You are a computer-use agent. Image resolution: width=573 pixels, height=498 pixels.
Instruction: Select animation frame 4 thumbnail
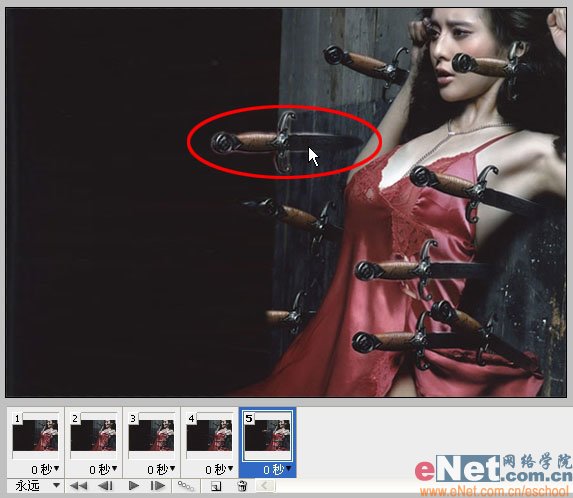[209, 435]
